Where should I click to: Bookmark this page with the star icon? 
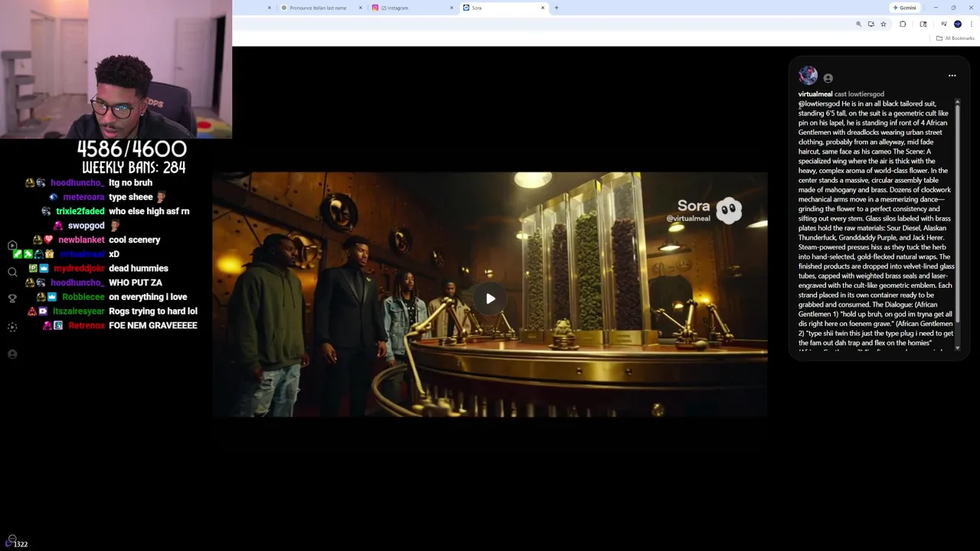point(883,24)
